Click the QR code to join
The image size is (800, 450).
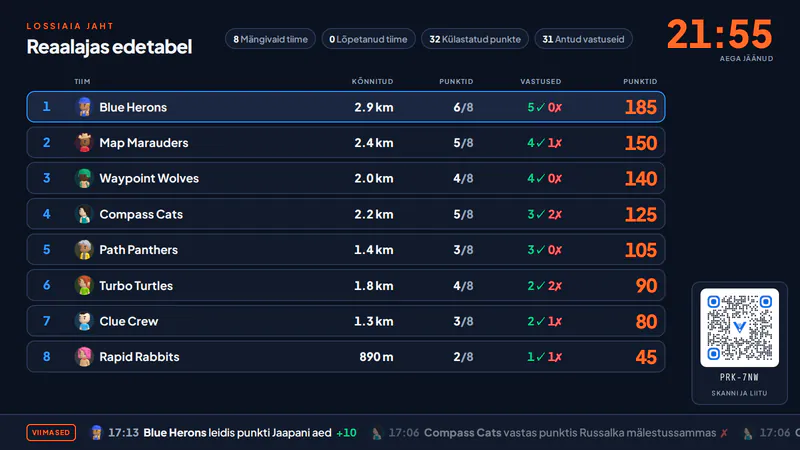739,328
